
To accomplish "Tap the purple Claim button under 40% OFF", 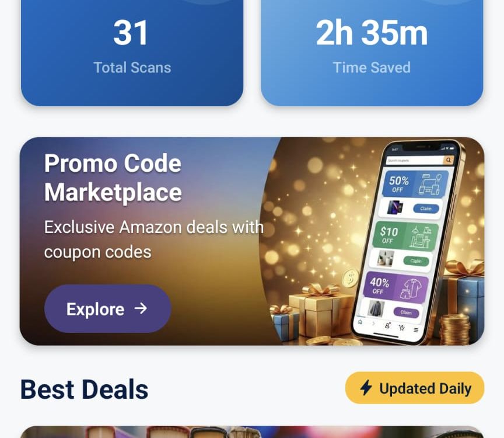I will [x=406, y=312].
